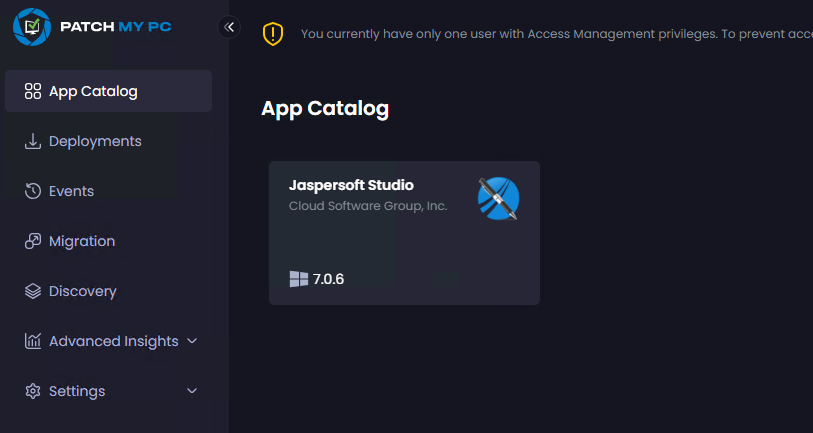The width and height of the screenshot is (813, 433).
Task: Expand the Settings chevron
Action: [x=192, y=391]
